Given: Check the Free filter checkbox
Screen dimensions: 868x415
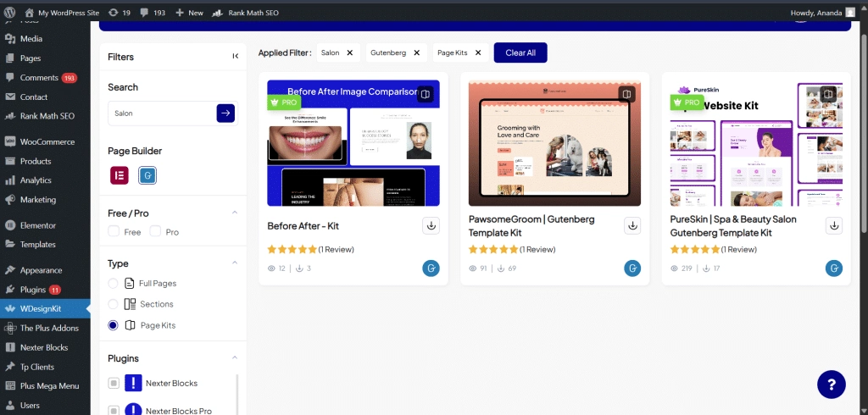Looking at the screenshot, I should (114, 231).
